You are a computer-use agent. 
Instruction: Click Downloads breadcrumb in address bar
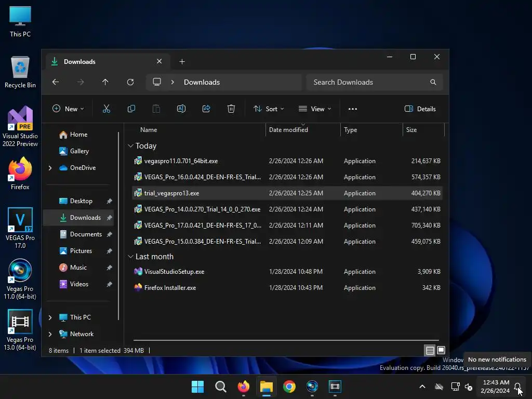pos(202,82)
